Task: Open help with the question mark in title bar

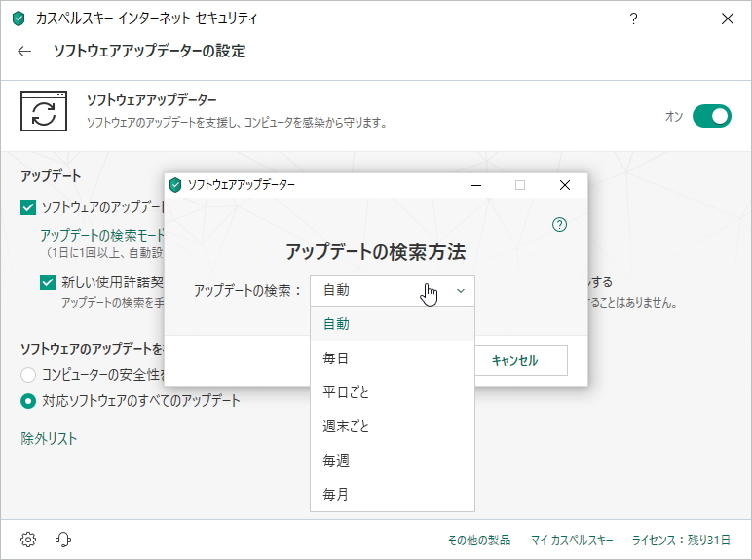Action: (x=633, y=19)
